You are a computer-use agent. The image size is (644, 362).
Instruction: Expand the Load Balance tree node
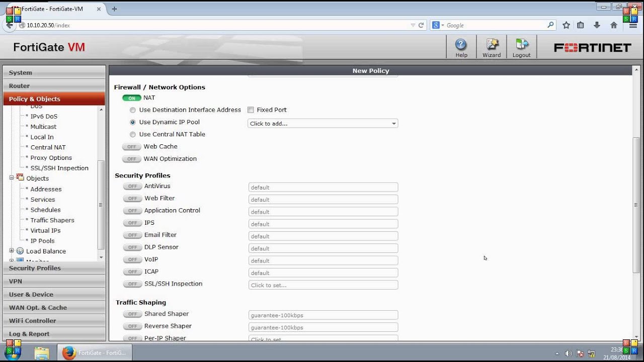tap(12, 250)
